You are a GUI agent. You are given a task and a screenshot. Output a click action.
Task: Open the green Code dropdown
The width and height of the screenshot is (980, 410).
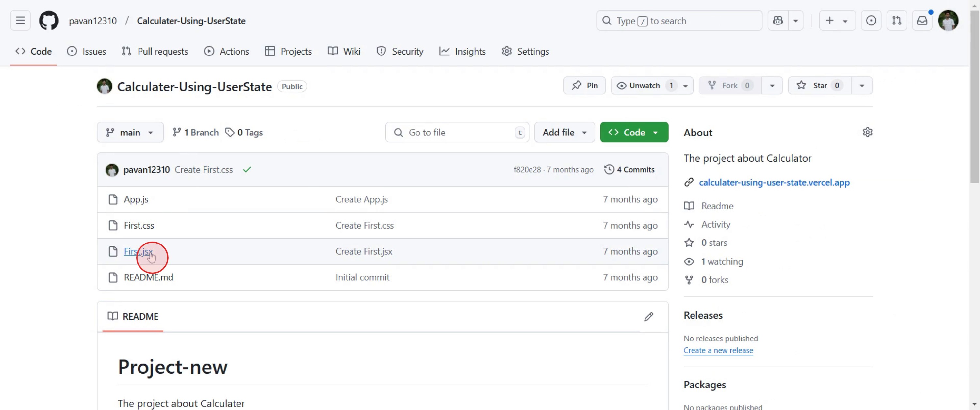(x=634, y=132)
